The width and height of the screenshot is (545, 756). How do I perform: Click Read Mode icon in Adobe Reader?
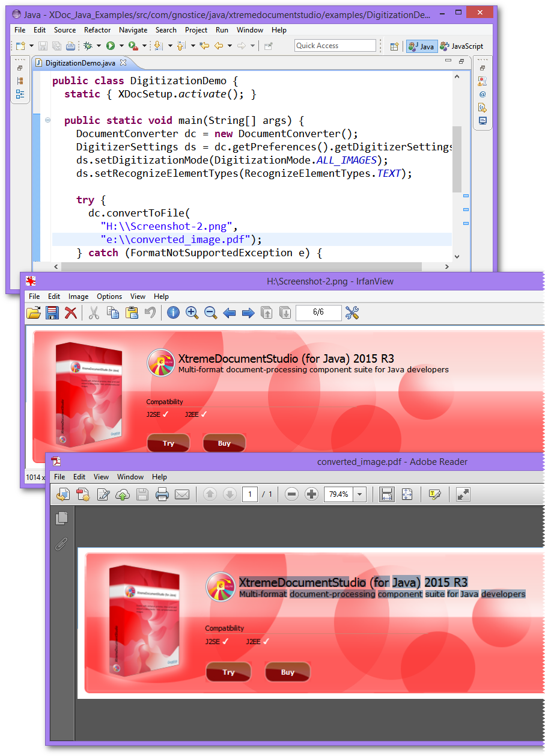(463, 494)
